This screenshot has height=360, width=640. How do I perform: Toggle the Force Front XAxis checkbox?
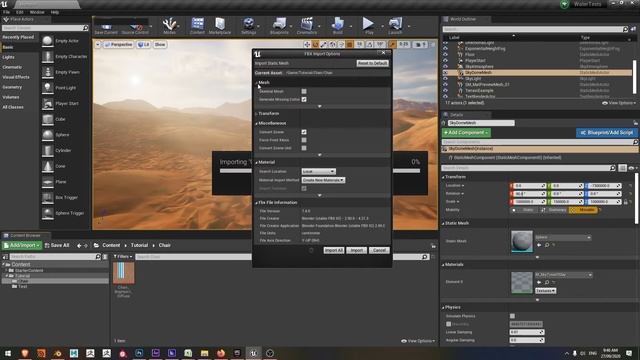[x=304, y=140]
